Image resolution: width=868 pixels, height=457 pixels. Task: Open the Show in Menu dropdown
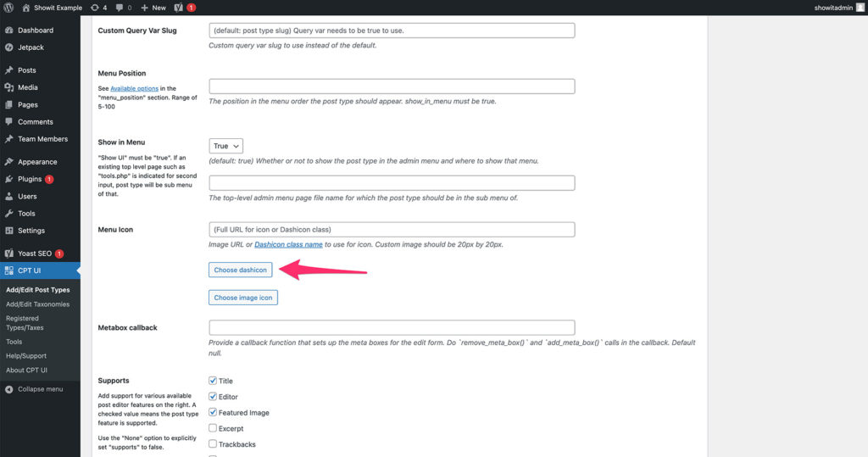pos(226,146)
